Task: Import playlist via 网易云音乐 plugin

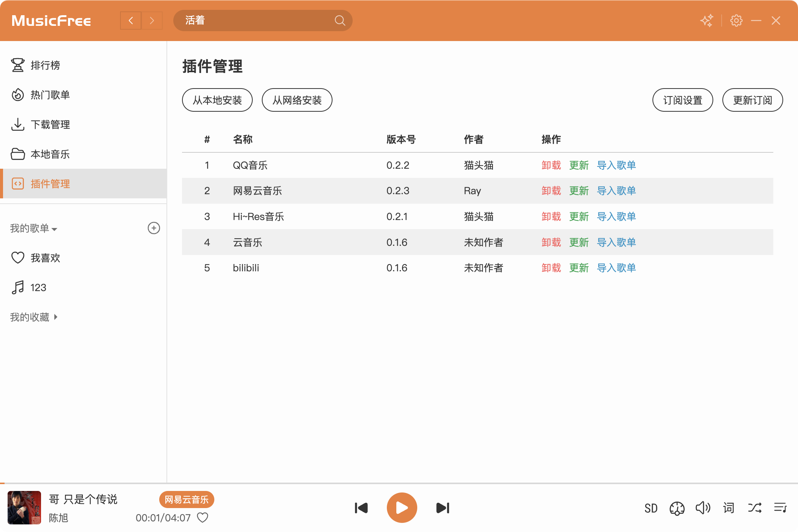Action: point(616,190)
